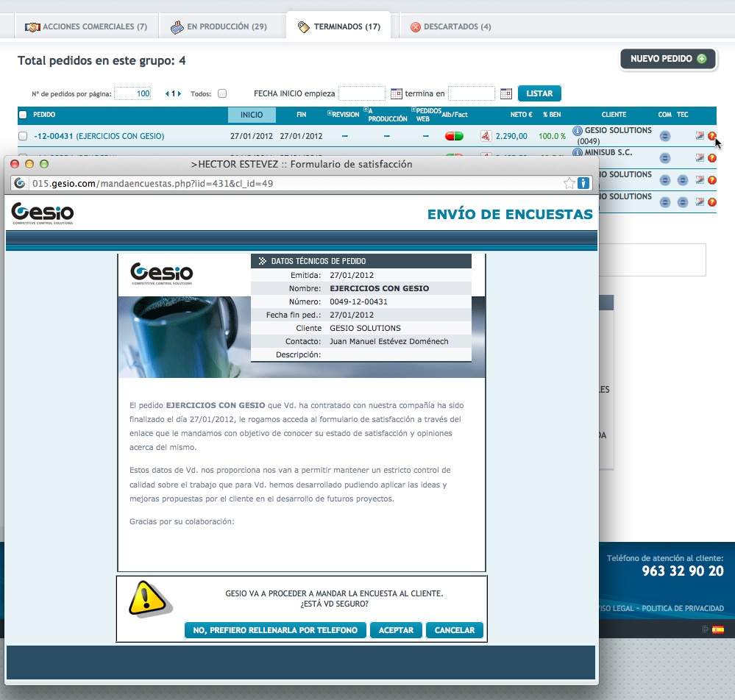This screenshot has width=735, height=700.
Task: Click the 2.290,00 net amount
Action: [511, 136]
